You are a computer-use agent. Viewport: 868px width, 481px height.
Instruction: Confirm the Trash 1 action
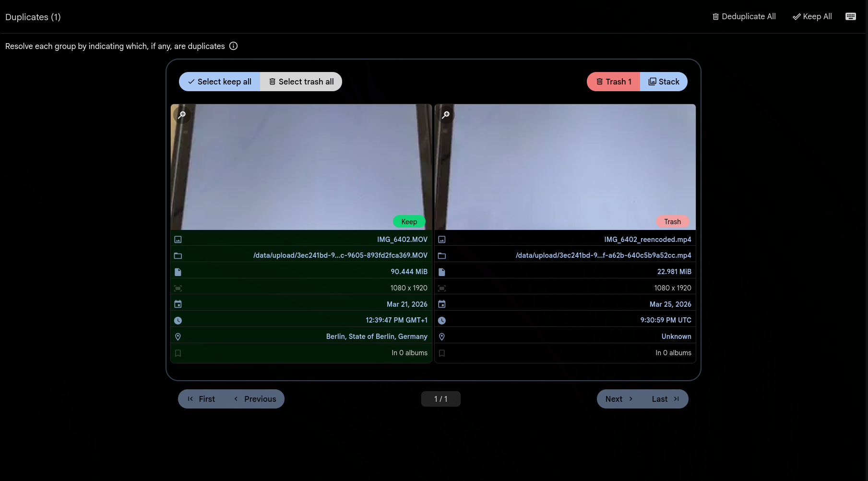point(613,81)
